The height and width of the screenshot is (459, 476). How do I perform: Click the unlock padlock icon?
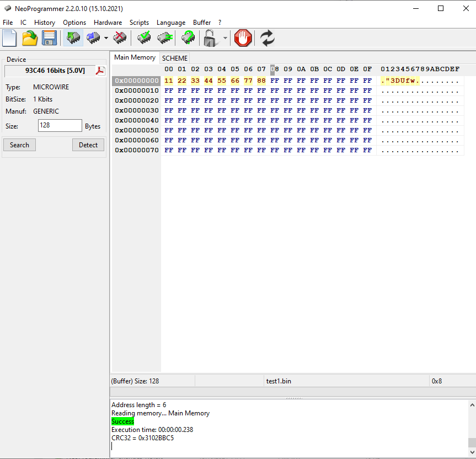pos(210,38)
